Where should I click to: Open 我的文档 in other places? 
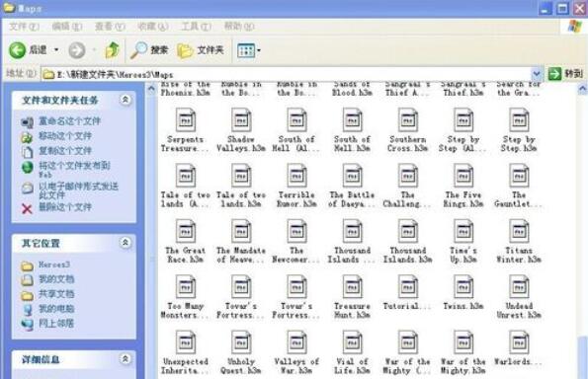pyautogui.click(x=56, y=279)
